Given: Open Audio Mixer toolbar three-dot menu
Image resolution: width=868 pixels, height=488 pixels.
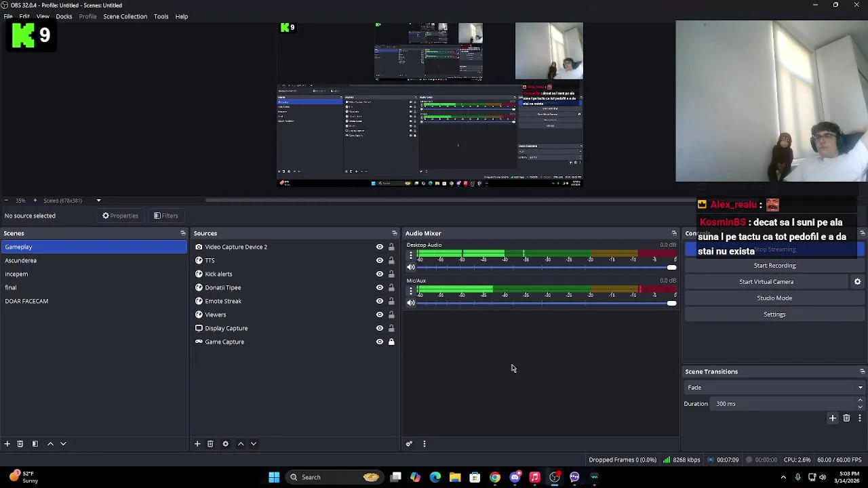Looking at the screenshot, I should [424, 444].
